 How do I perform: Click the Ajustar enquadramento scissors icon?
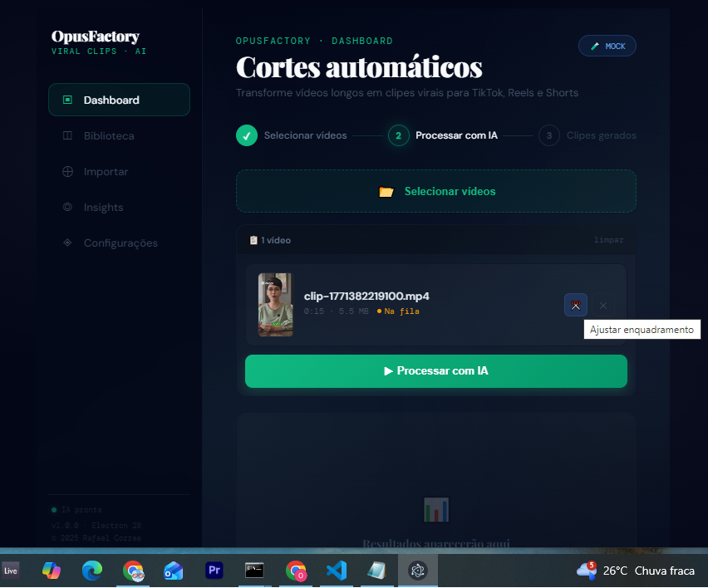576,305
